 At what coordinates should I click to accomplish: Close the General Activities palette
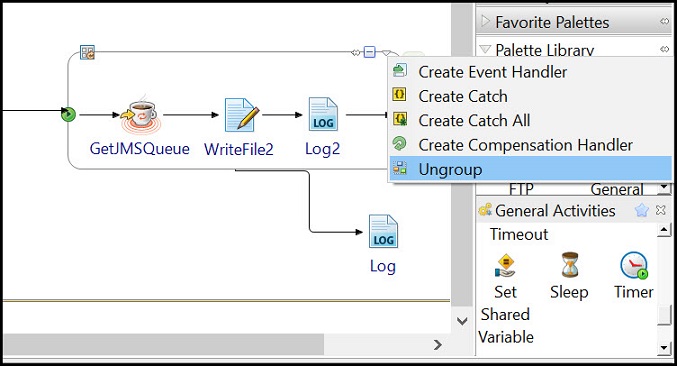tap(661, 210)
